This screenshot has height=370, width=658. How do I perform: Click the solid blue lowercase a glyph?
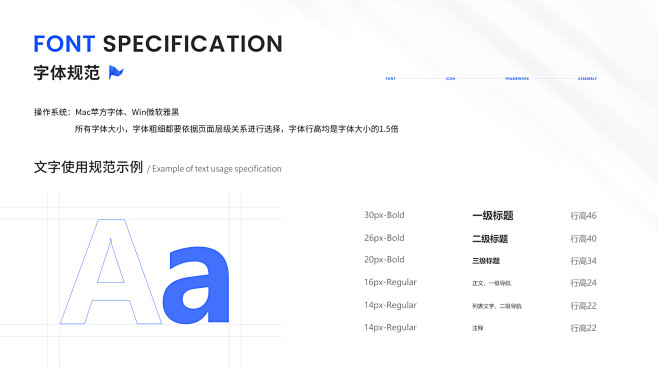196,285
